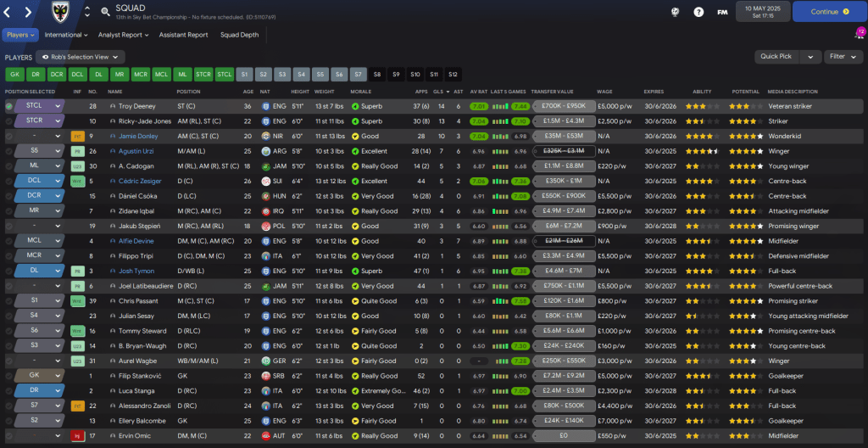The height and width of the screenshot is (448, 868).
Task: Open the search magnifying glass
Action: tap(105, 12)
